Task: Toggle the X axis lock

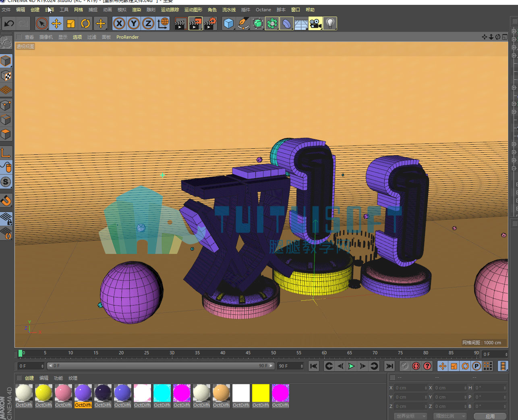Action: click(119, 24)
